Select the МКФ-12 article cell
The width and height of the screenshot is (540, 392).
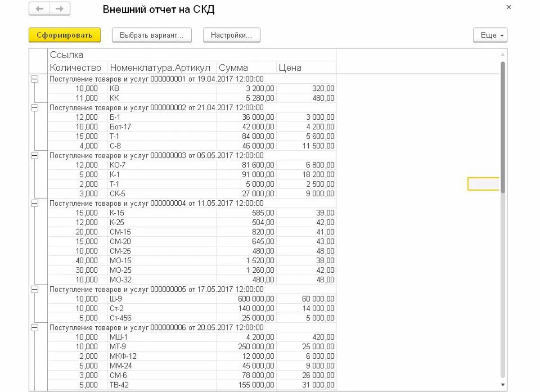[x=162, y=356]
